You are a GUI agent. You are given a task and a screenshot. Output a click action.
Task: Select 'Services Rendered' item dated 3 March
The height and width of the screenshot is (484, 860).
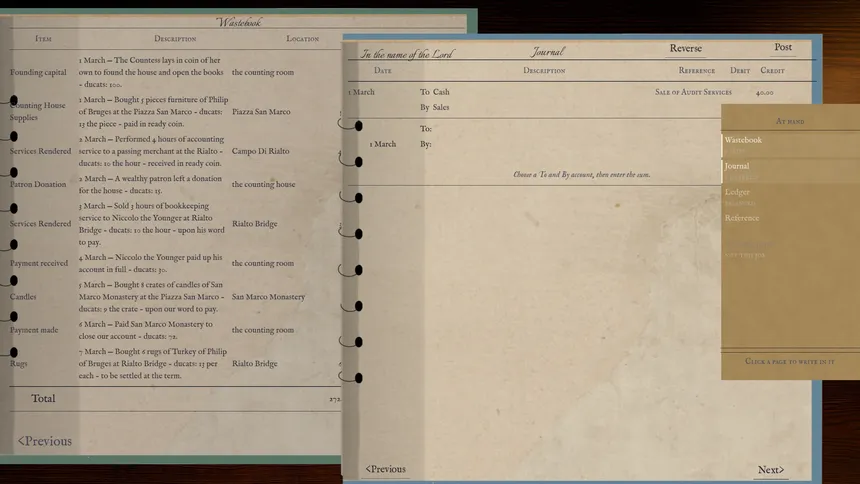point(40,224)
